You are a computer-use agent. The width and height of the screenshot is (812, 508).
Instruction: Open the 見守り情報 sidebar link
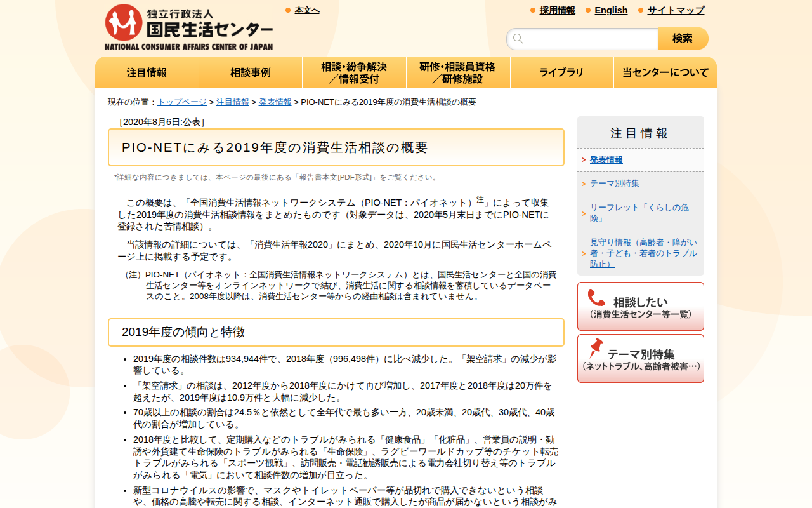point(643,253)
